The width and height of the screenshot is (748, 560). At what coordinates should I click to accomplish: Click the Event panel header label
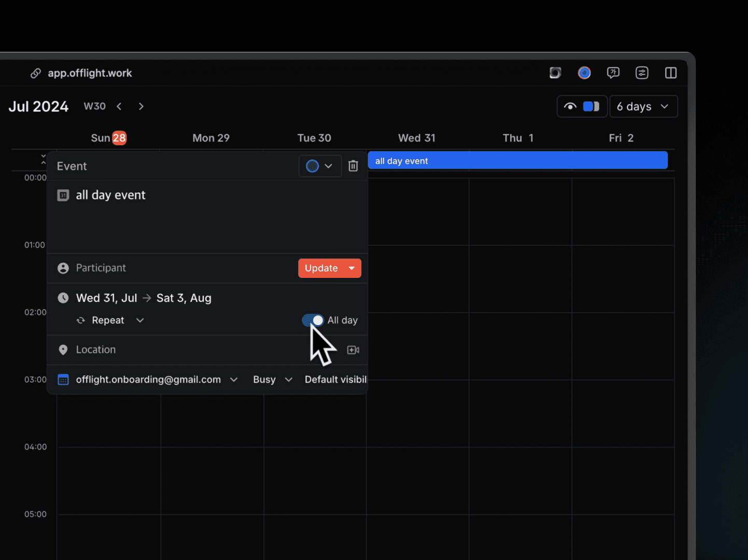[x=72, y=166]
